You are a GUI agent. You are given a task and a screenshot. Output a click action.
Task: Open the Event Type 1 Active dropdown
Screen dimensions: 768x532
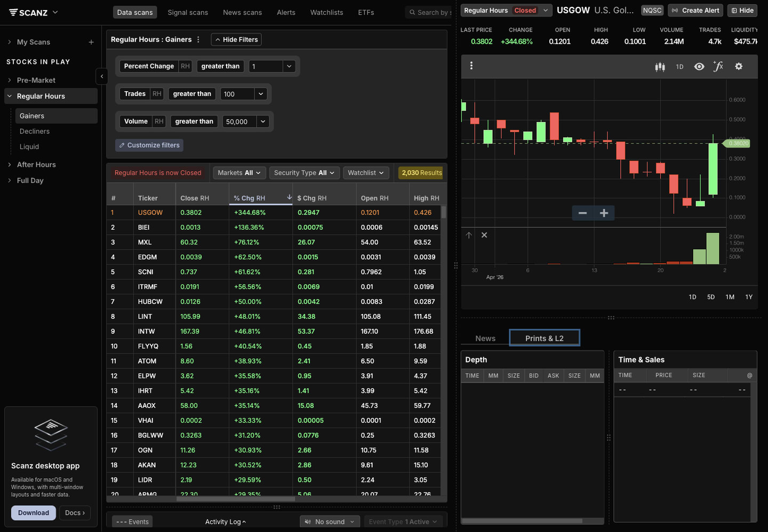(x=403, y=522)
